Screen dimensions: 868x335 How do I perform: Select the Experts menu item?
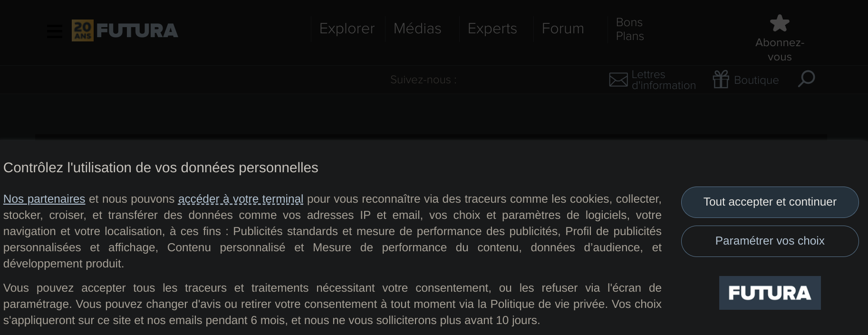(492, 29)
